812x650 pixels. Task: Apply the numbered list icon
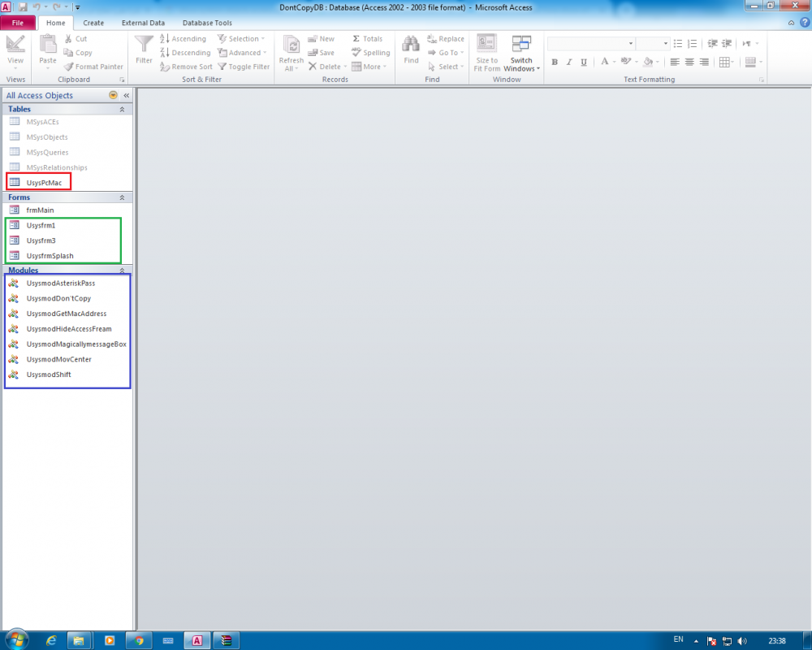pos(693,44)
